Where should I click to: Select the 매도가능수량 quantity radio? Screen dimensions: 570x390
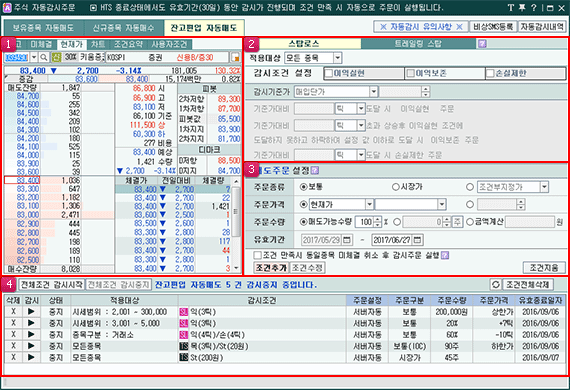[304, 222]
